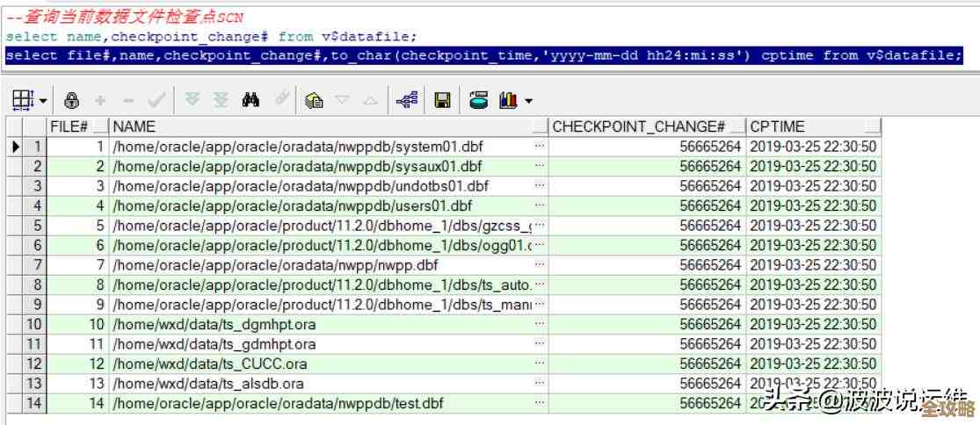
Task: Click the fetch last page icon
Action: tap(221, 100)
